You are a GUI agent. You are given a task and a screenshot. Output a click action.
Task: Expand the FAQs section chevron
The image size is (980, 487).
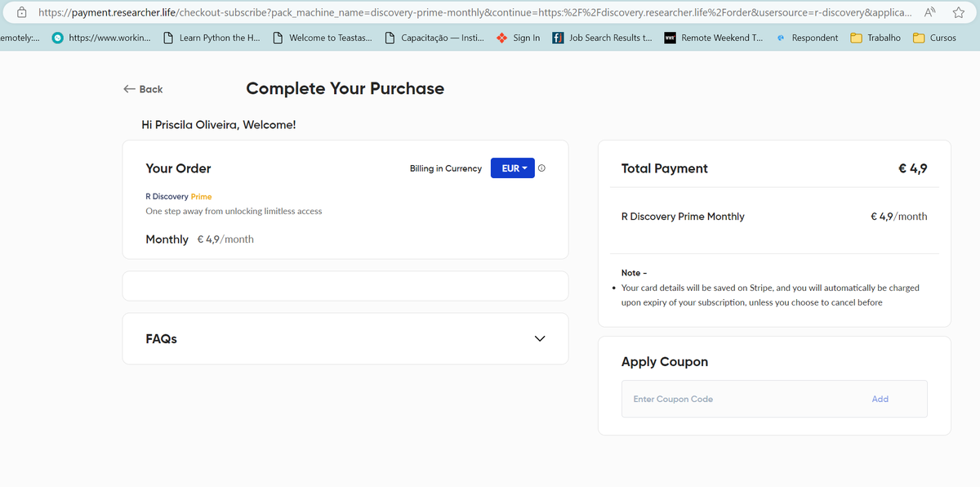click(x=539, y=338)
